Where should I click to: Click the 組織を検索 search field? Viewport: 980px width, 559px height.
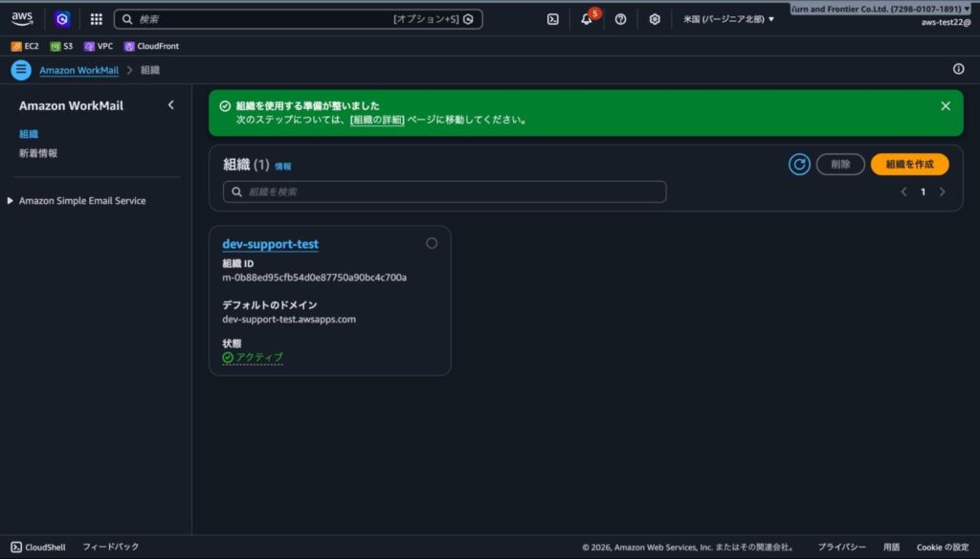(444, 191)
